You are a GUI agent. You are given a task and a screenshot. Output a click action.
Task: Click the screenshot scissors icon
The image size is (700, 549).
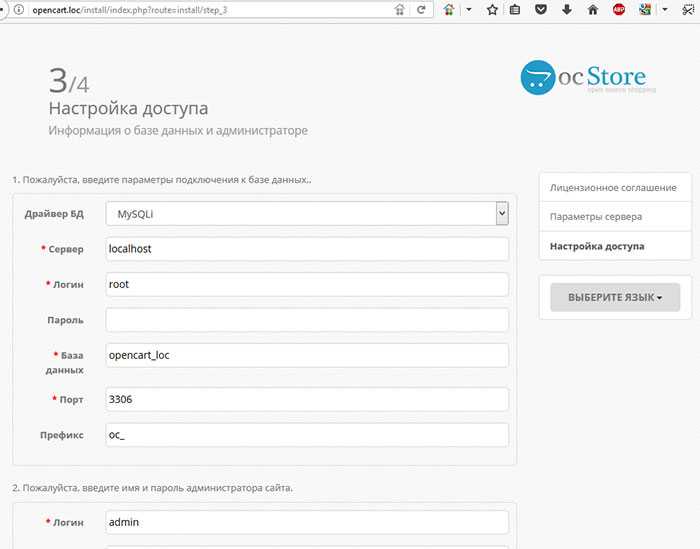(689, 9)
